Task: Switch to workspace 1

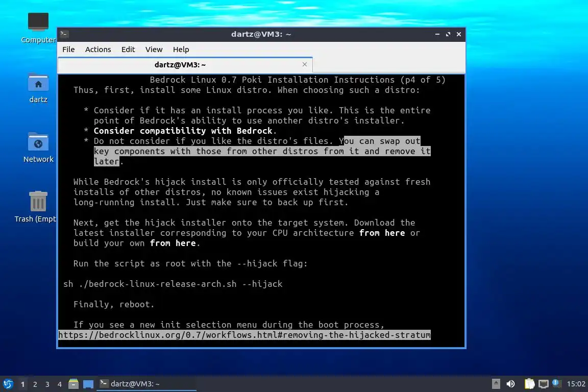Action: point(23,384)
